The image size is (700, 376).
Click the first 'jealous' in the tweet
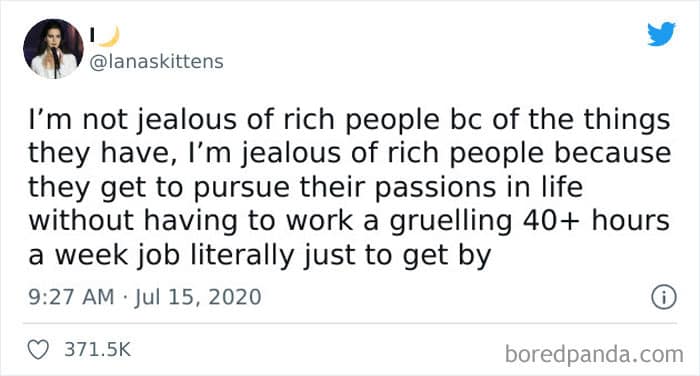tap(186, 121)
